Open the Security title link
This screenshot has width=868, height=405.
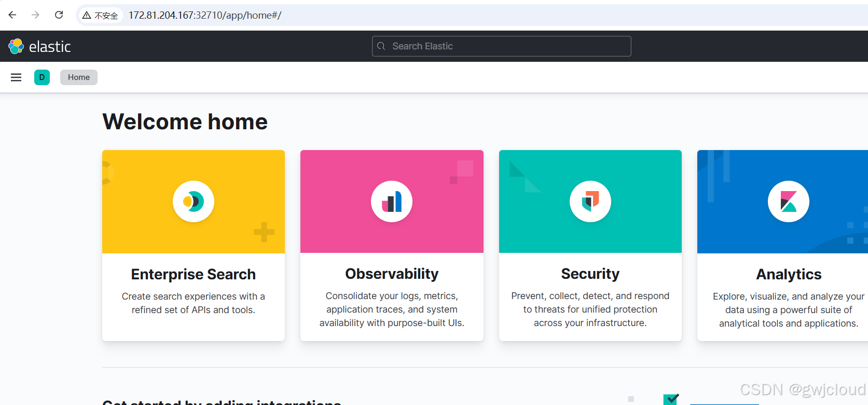point(590,274)
